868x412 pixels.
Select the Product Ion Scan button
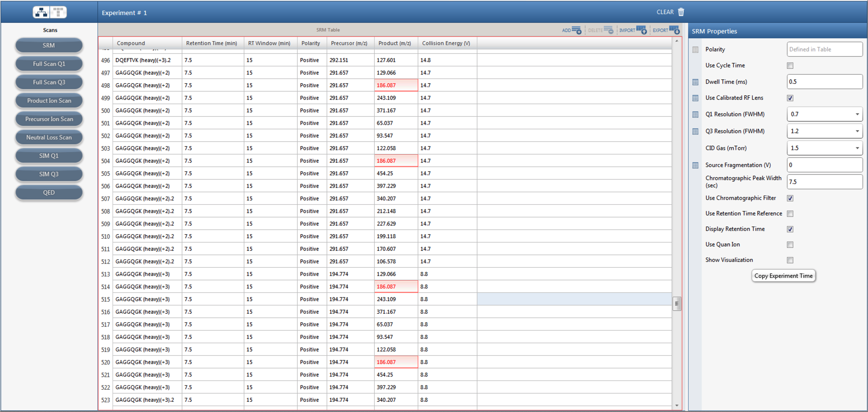point(49,101)
